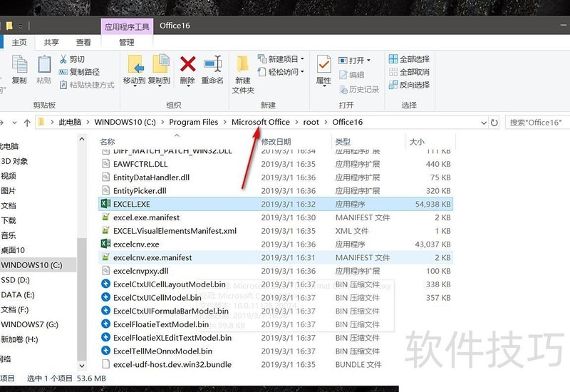570x392 pixels.
Task: Select the EntityPicker.dll row
Action: (x=276, y=190)
